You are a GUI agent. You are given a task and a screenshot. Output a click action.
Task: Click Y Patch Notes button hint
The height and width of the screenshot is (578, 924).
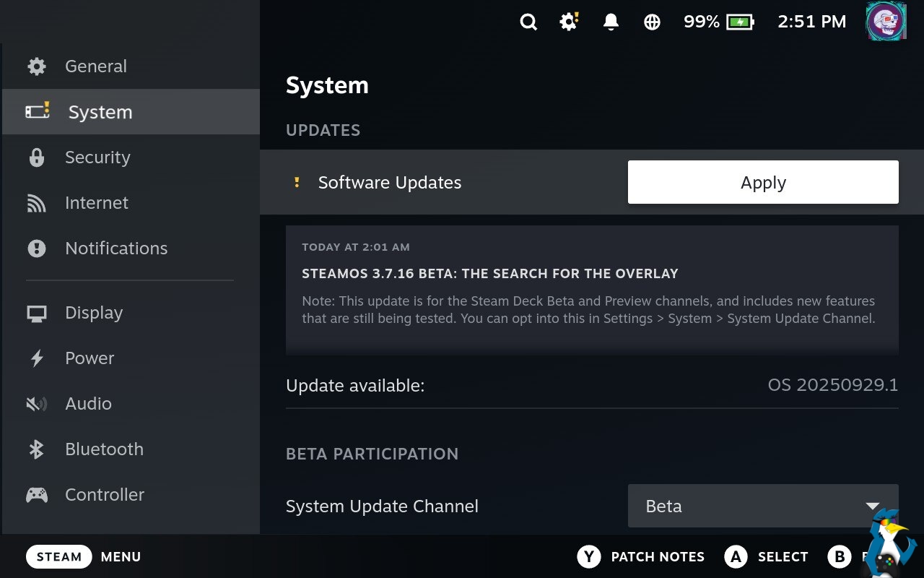click(640, 557)
